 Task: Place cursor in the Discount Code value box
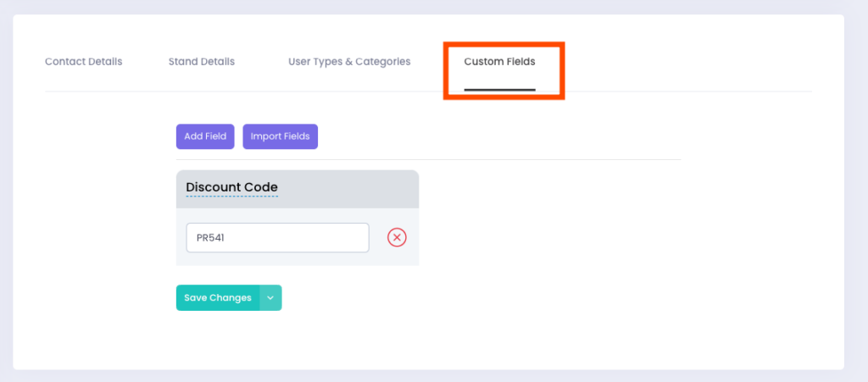coord(277,238)
